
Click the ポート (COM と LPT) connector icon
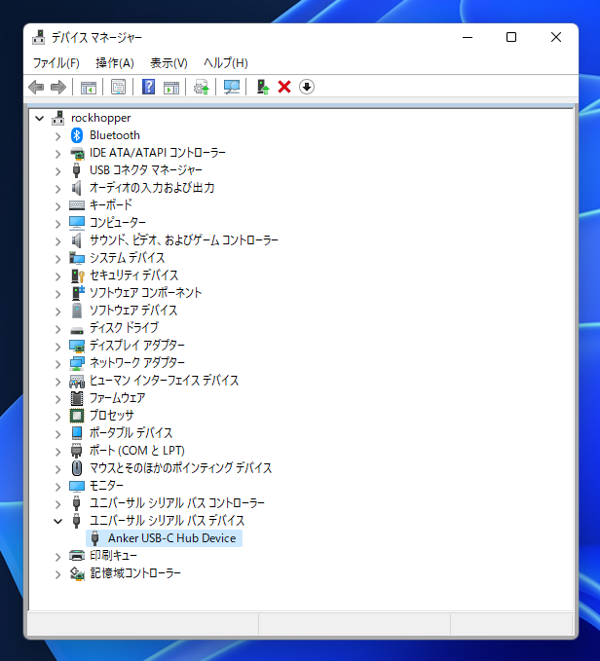(76, 451)
